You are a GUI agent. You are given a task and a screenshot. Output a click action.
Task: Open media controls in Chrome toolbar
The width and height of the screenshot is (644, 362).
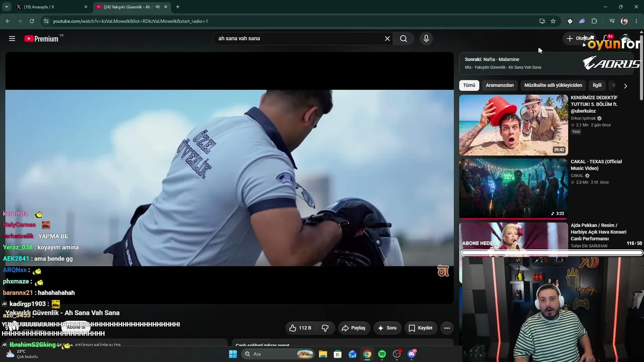tap(612, 21)
